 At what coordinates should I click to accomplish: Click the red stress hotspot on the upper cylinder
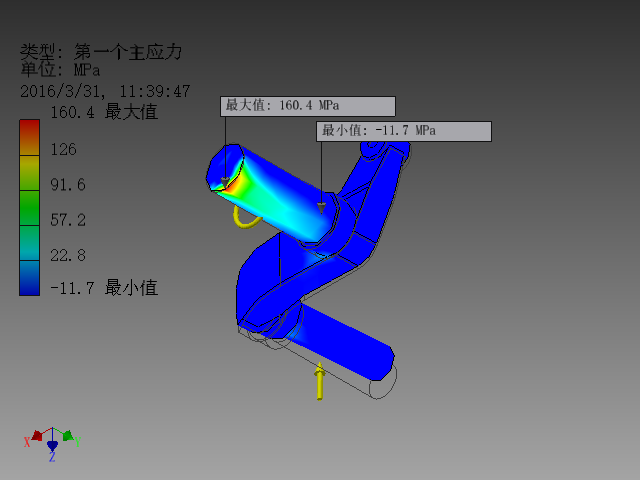click(232, 186)
